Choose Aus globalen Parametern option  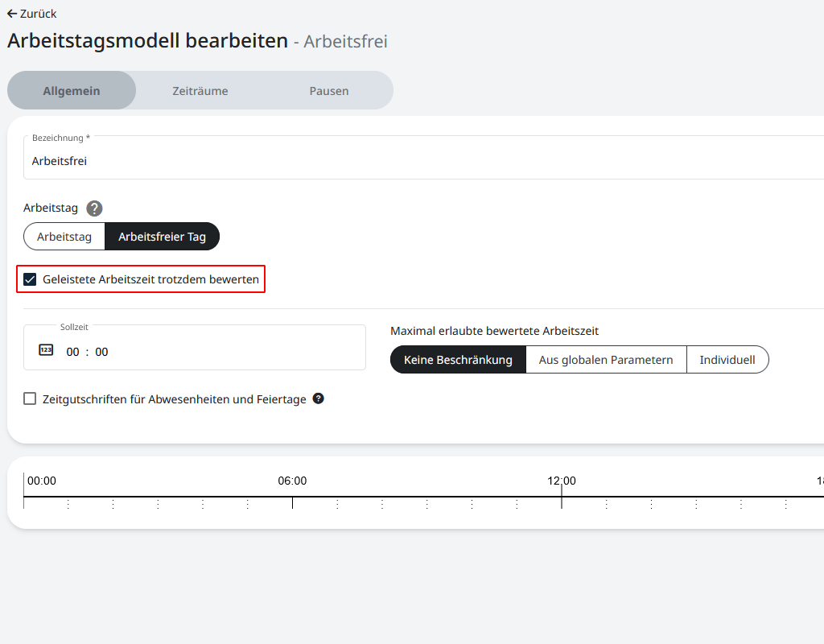coord(606,360)
